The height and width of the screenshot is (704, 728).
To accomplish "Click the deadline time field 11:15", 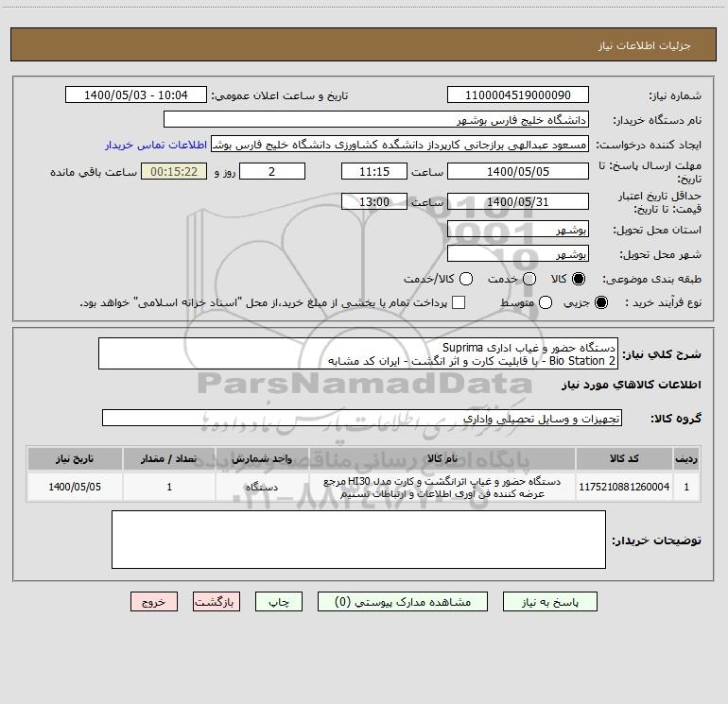I will [374, 171].
